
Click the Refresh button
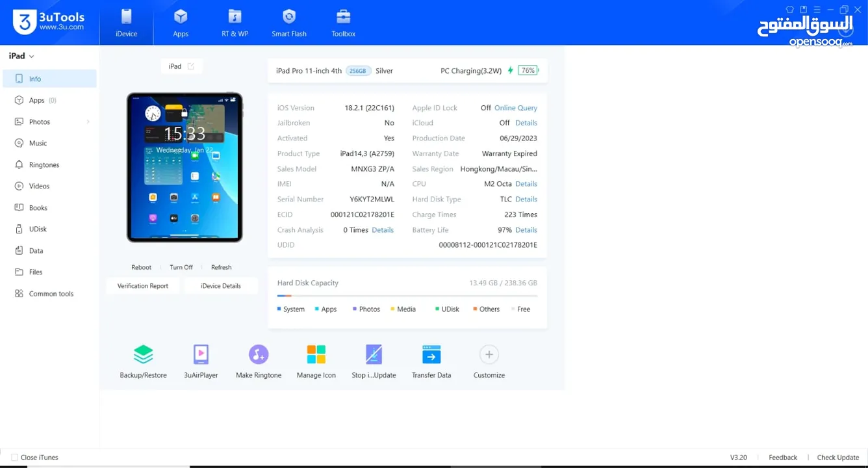pyautogui.click(x=221, y=267)
